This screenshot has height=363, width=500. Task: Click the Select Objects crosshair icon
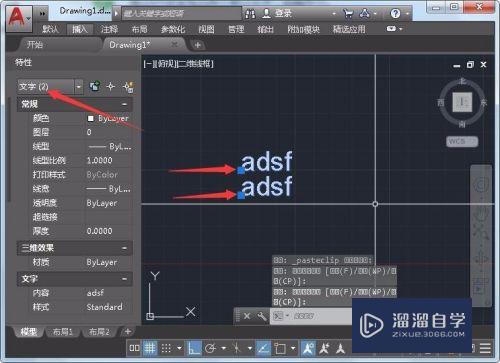pyautogui.click(x=111, y=87)
